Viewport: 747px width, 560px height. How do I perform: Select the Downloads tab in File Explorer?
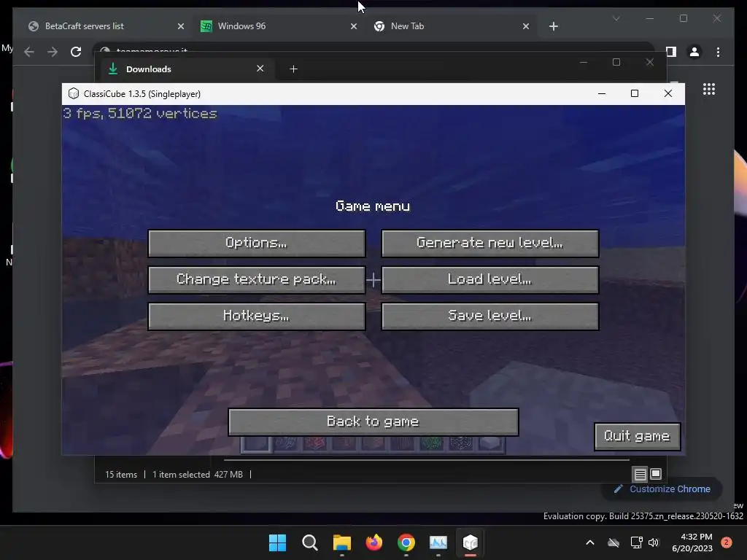(186, 69)
